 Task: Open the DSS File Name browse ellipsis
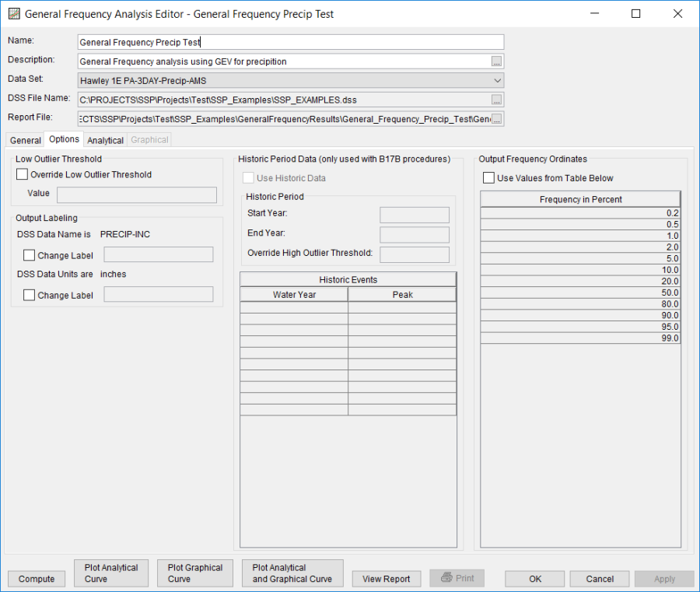pyautogui.click(x=496, y=100)
